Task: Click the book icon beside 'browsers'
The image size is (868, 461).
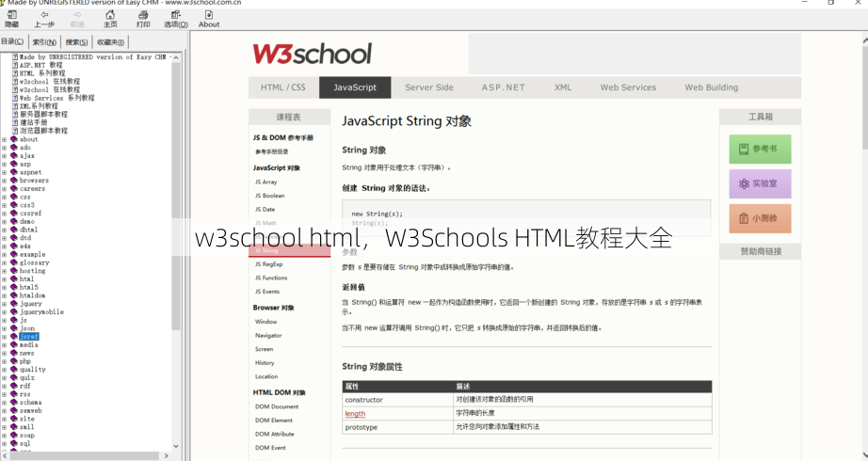Action: pyautogui.click(x=14, y=181)
